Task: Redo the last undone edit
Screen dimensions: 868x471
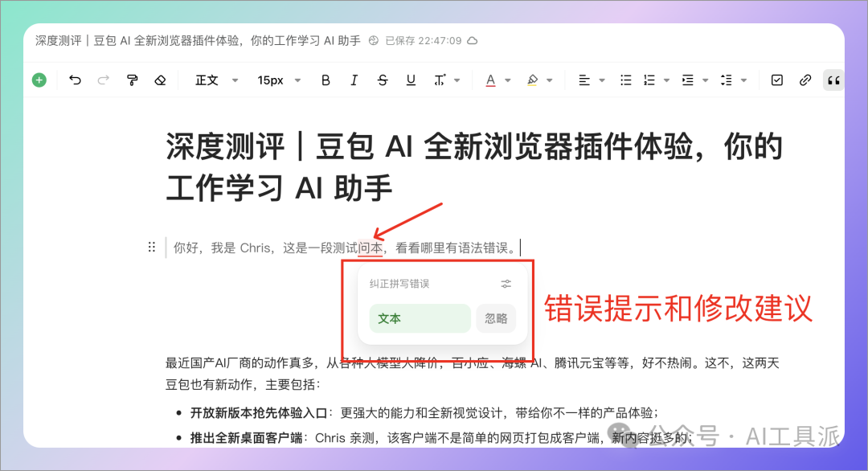Action: tap(103, 80)
